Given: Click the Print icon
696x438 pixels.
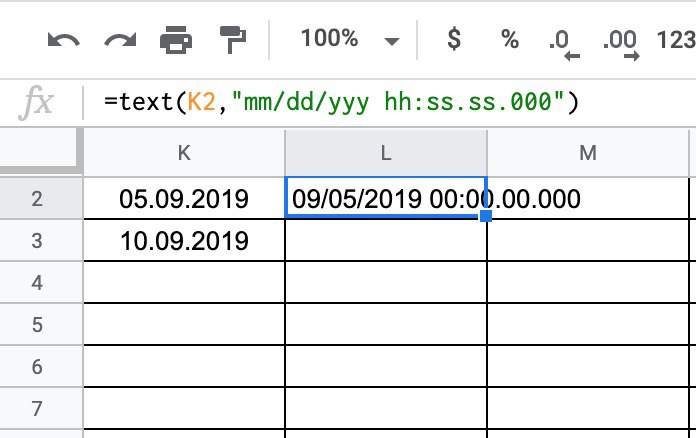Looking at the screenshot, I should 176,40.
